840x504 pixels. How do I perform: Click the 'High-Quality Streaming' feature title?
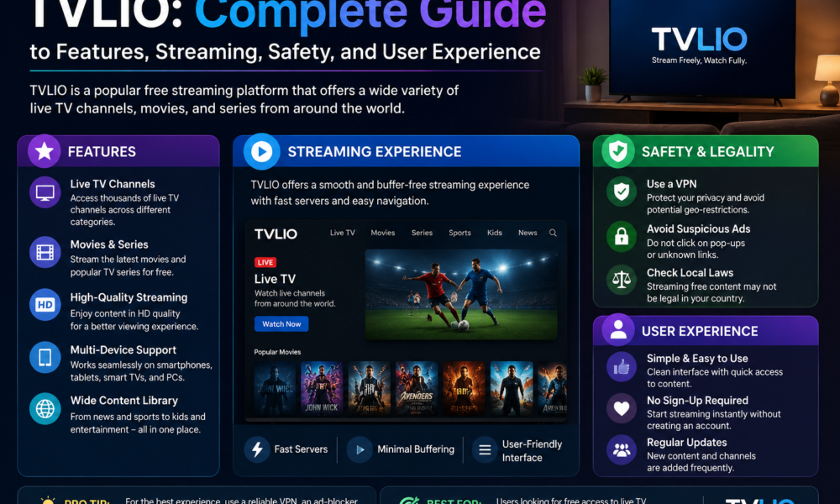[129, 297]
